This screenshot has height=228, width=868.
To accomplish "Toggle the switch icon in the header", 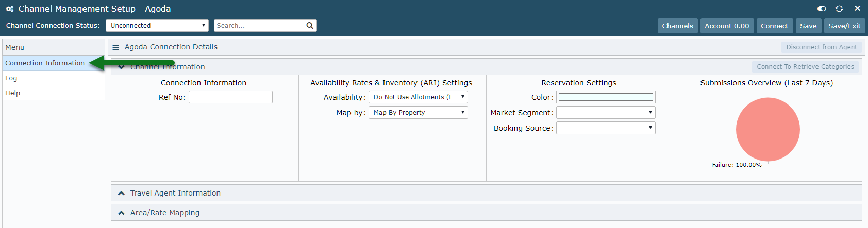I will tap(822, 9).
